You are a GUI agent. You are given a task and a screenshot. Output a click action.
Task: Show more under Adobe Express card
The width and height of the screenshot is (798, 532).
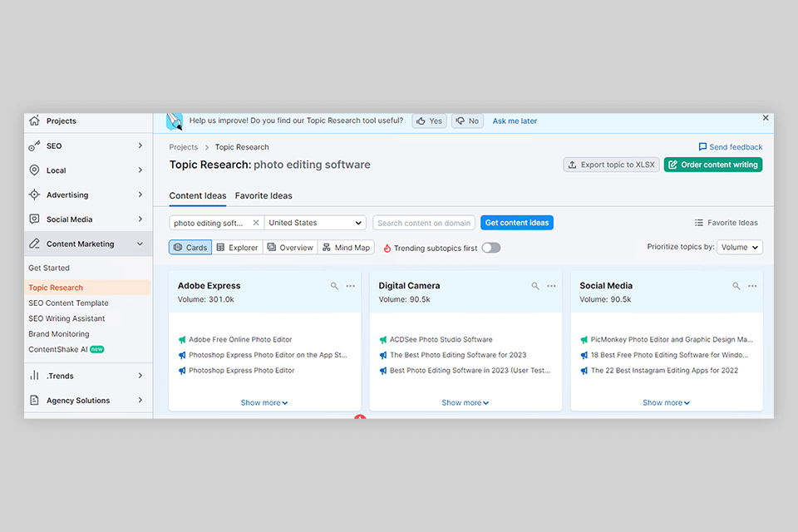(x=264, y=402)
